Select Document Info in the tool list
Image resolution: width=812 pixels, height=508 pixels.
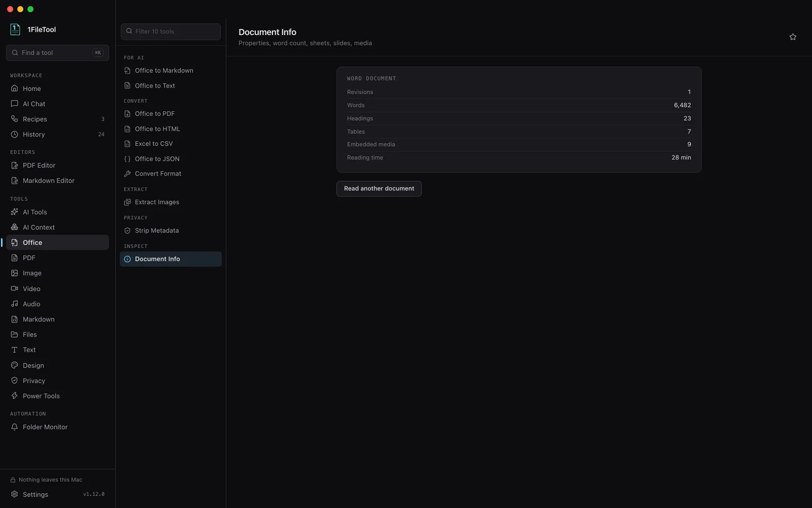click(x=171, y=259)
